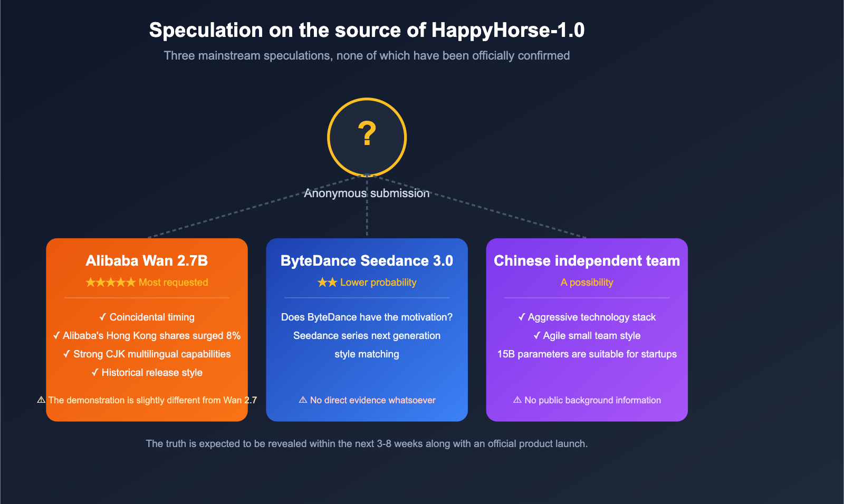Select the Chinese independent team heading
Screen dimensions: 844x504
pyautogui.click(x=587, y=260)
